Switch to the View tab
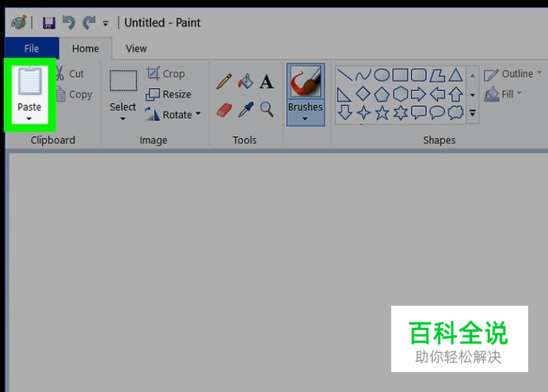The width and height of the screenshot is (548, 392). [x=136, y=48]
